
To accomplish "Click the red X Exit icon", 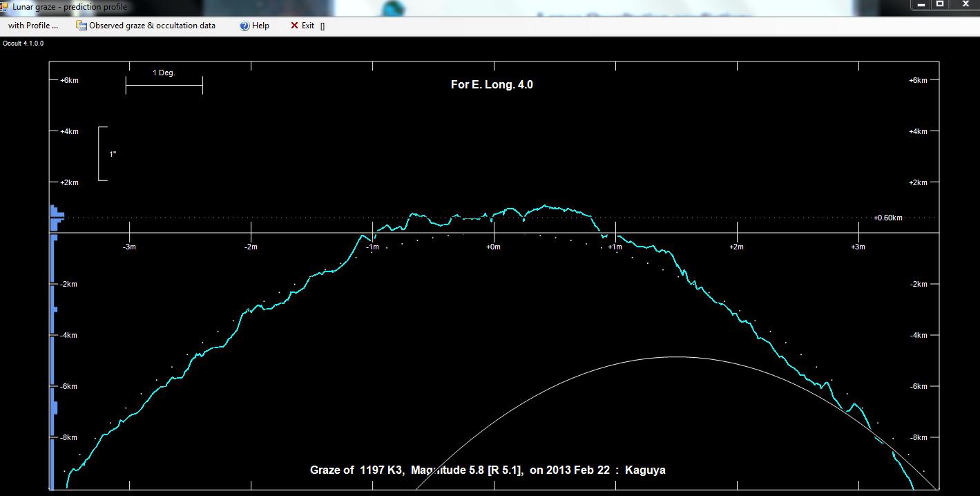I will tap(294, 26).
